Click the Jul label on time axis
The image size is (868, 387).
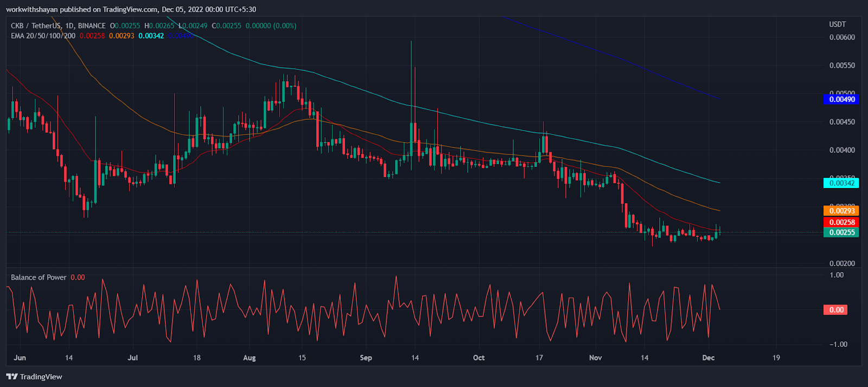(x=133, y=358)
